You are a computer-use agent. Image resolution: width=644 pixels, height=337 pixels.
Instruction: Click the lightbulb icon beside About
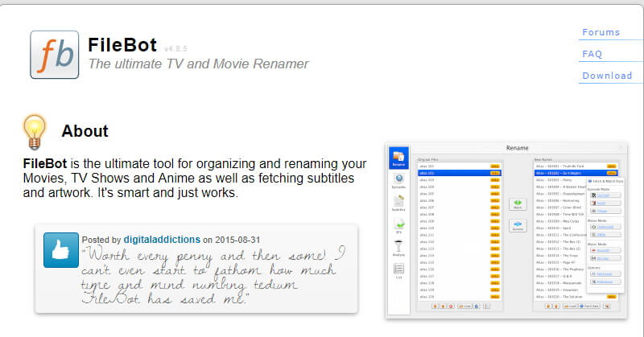coord(34,131)
